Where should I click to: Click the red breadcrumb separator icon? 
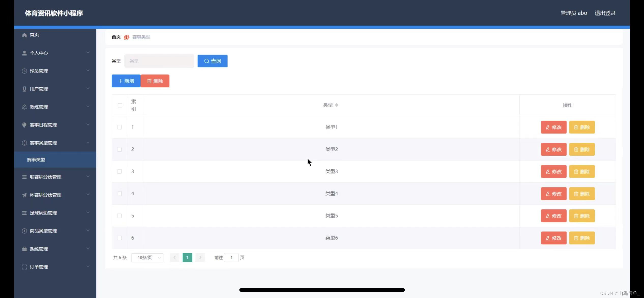[x=126, y=37]
